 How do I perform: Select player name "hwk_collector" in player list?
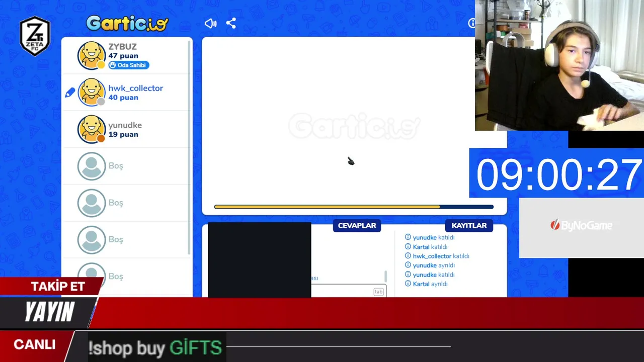pyautogui.click(x=135, y=88)
